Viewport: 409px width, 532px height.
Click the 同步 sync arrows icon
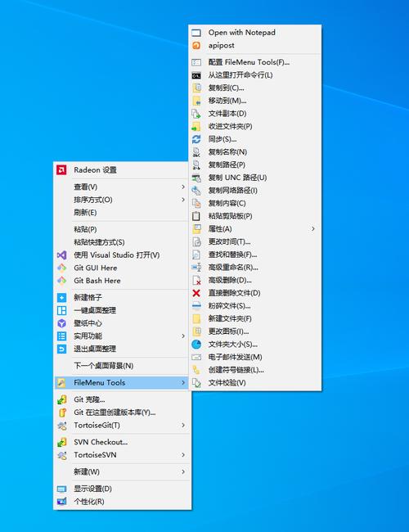(x=196, y=139)
